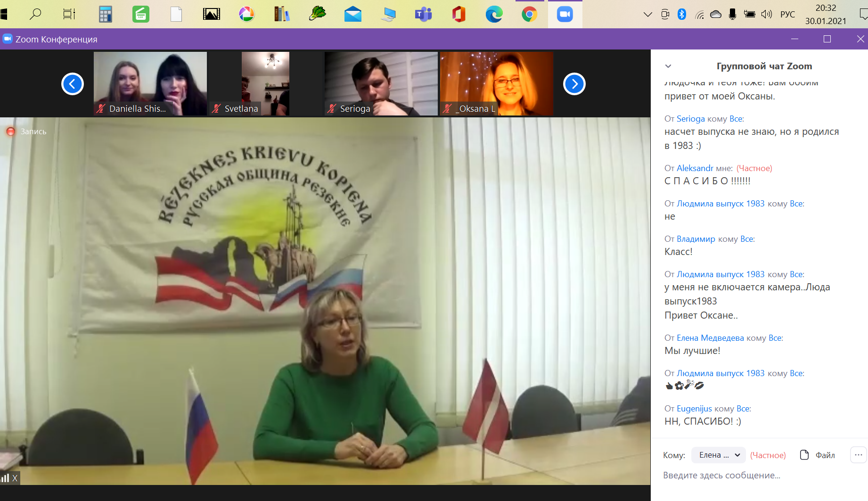
Task: Click the network signal bars icon
Action: point(5,478)
